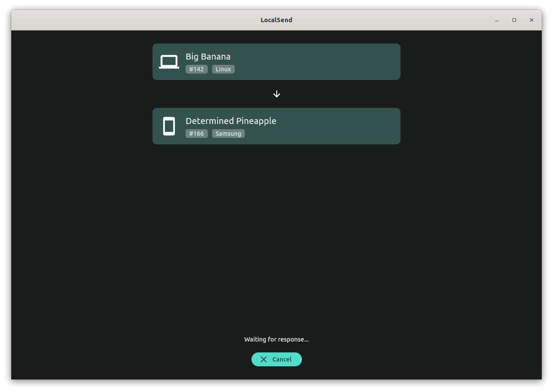Screen dimensions: 553x392
Task: Click the laptop icon for Big Banana
Action: point(169,61)
